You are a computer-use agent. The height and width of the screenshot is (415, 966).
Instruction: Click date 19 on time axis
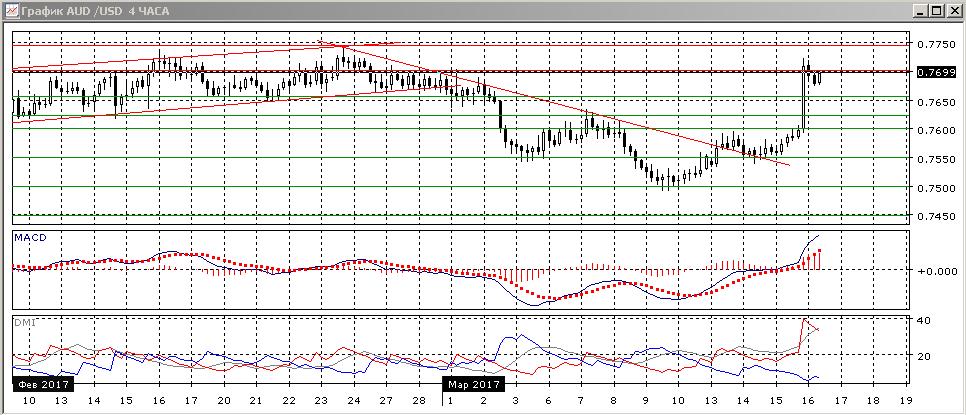pos(906,400)
